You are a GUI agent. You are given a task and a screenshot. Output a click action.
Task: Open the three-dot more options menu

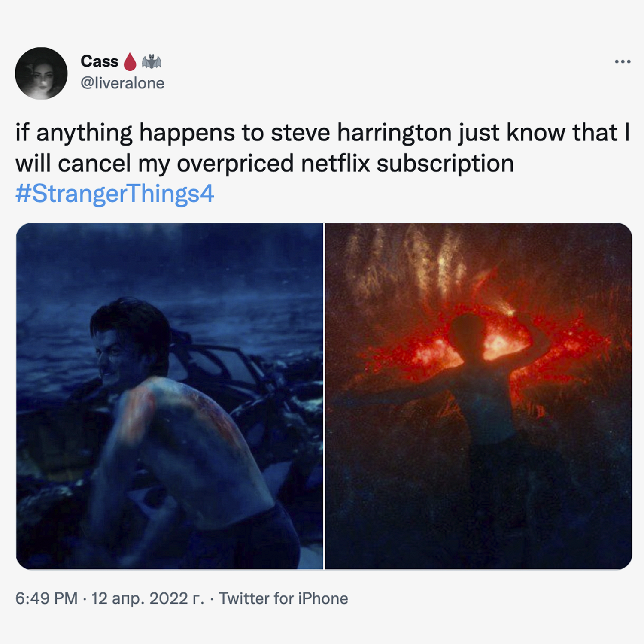623,62
